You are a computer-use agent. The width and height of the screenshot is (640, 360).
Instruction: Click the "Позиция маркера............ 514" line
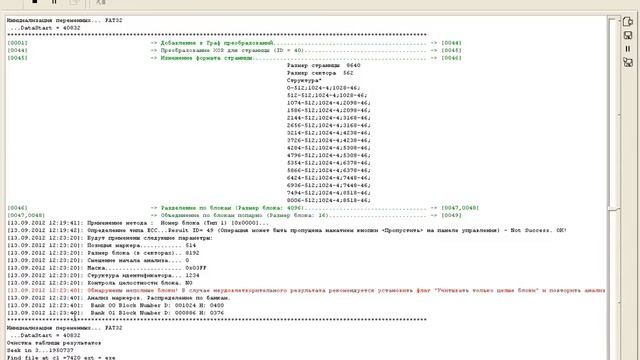[102, 245]
